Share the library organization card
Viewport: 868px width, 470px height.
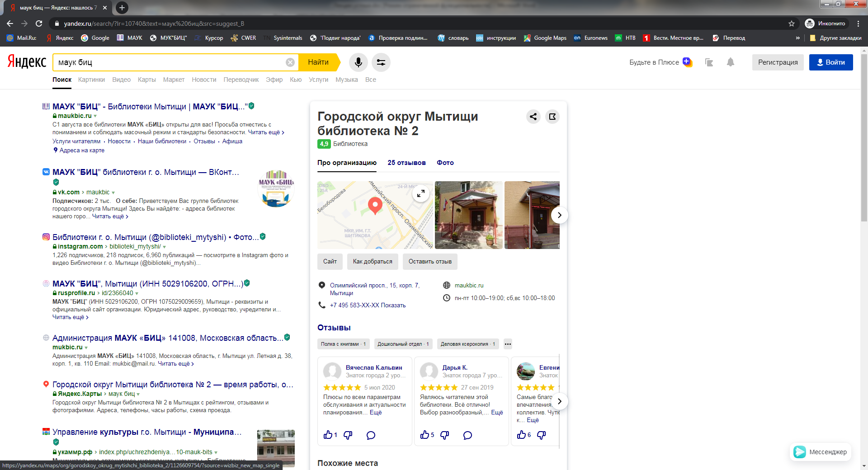click(x=533, y=117)
